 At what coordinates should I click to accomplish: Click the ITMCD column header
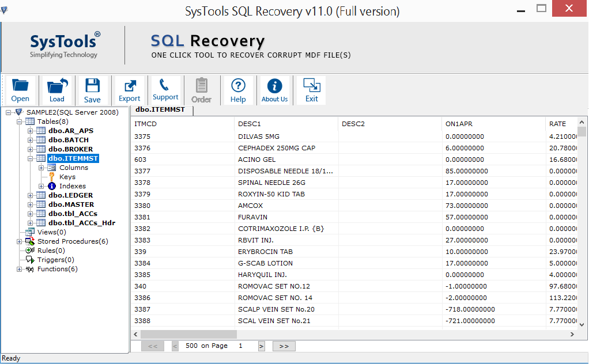(x=183, y=124)
